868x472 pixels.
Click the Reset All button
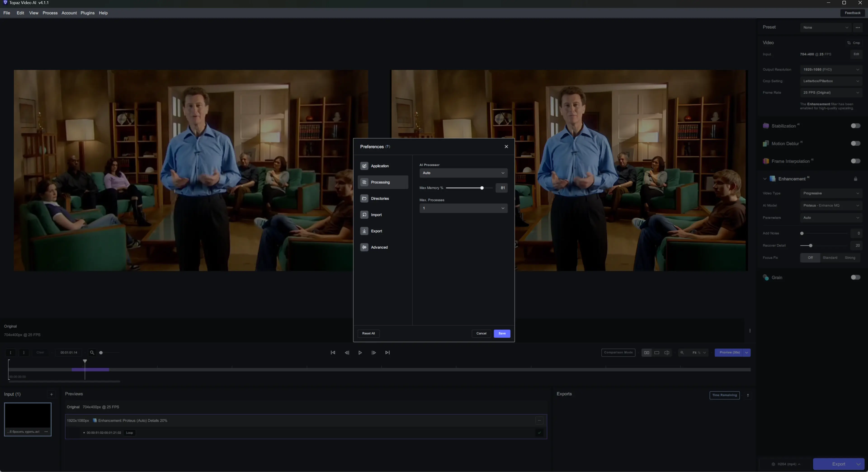368,333
